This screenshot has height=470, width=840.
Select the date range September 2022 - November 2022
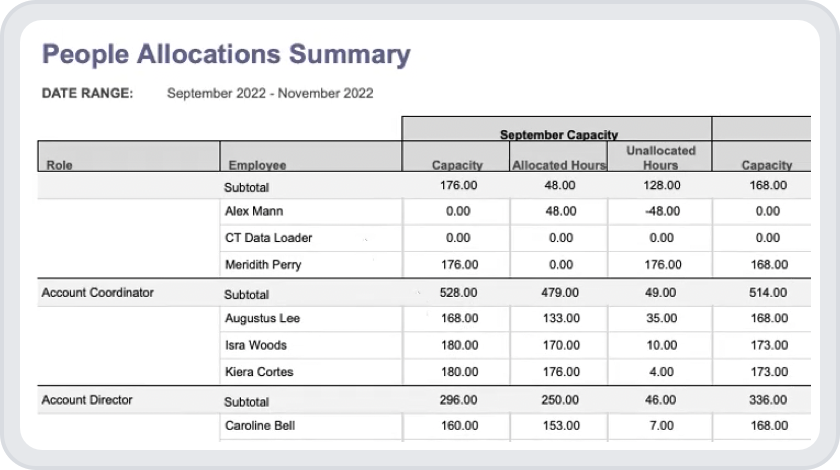pos(270,93)
